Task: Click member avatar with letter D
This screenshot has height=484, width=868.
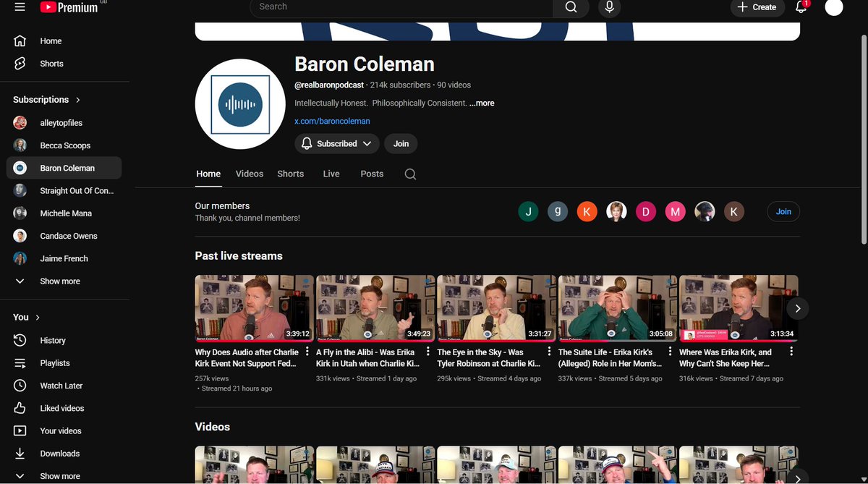Action: [x=645, y=212]
